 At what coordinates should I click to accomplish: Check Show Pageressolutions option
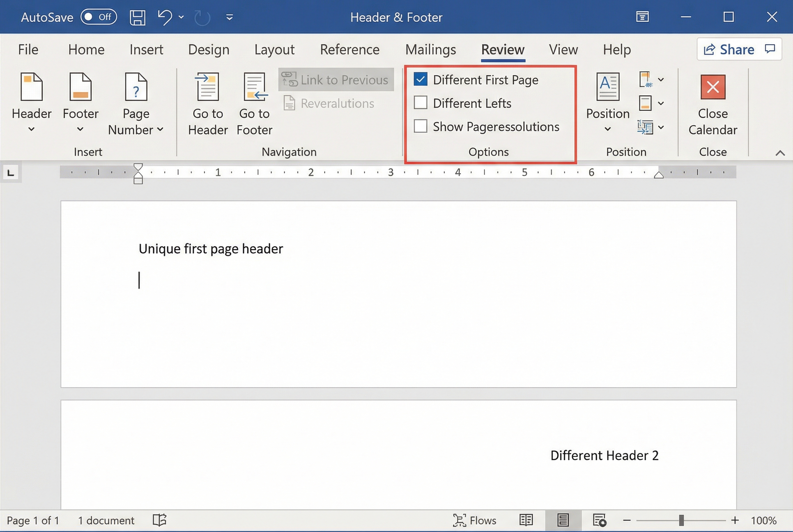pos(421,126)
